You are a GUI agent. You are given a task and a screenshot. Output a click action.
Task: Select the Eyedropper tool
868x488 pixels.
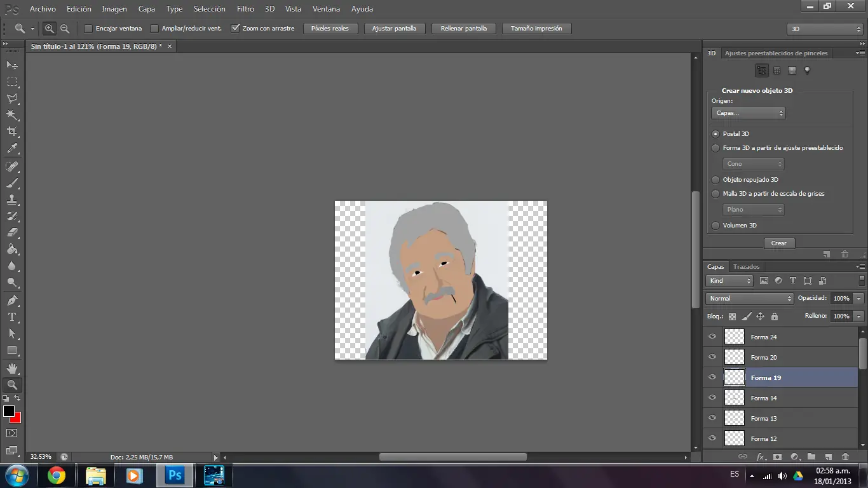[12, 149]
